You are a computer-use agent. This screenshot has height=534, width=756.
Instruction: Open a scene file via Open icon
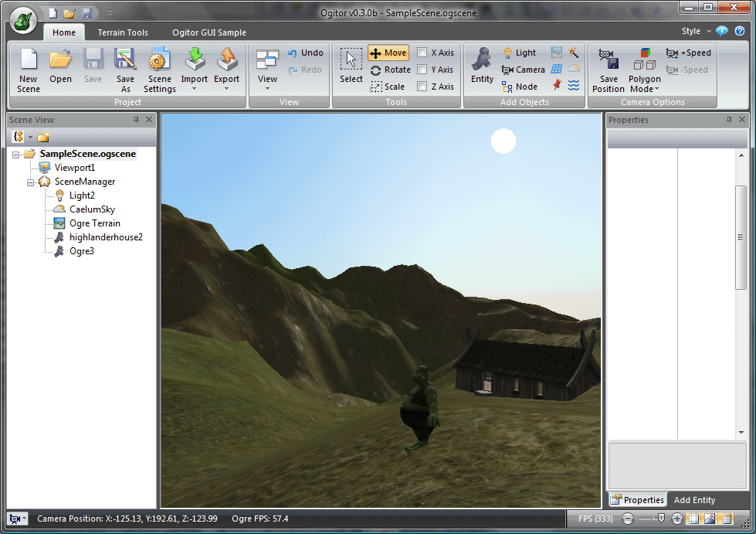click(60, 66)
